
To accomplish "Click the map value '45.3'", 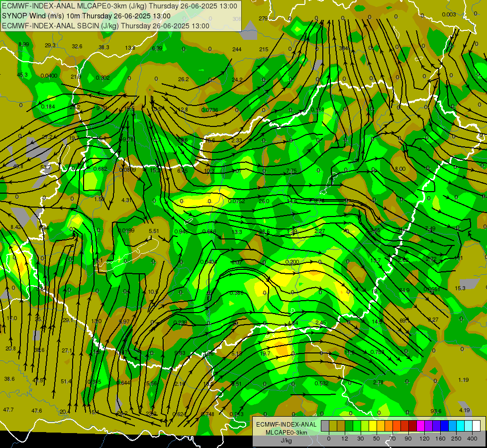I will pos(22,75).
